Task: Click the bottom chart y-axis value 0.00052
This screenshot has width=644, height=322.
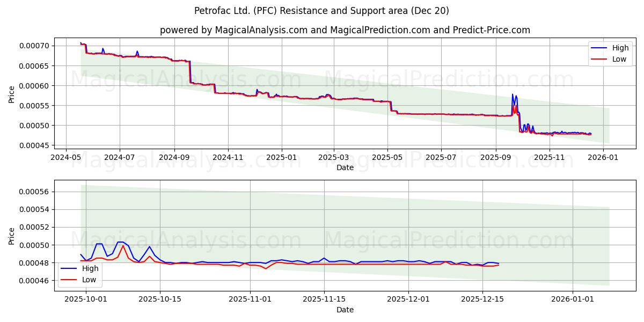Action: 34,227
